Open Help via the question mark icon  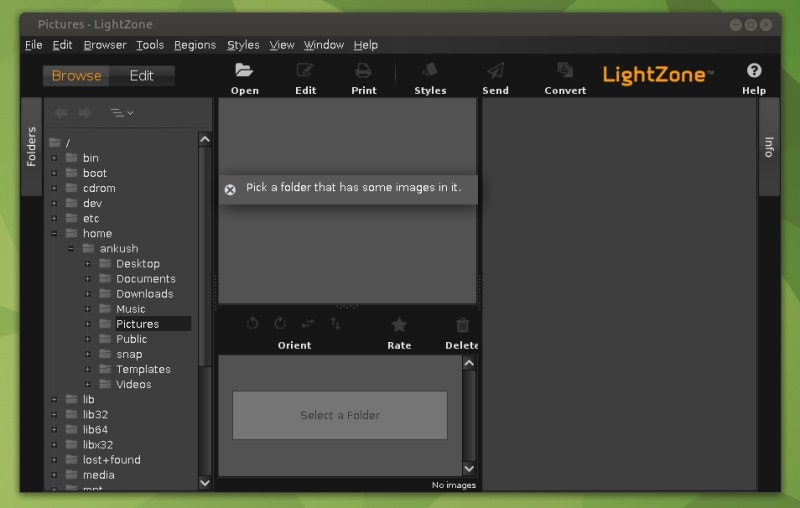pos(754,70)
